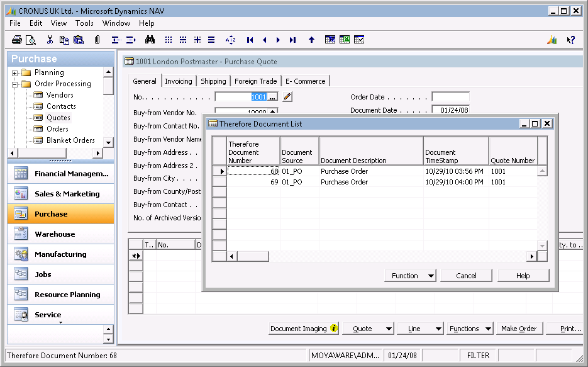The width and height of the screenshot is (588, 367).
Task: Expand the Planning folder in the tree
Action: (14, 73)
